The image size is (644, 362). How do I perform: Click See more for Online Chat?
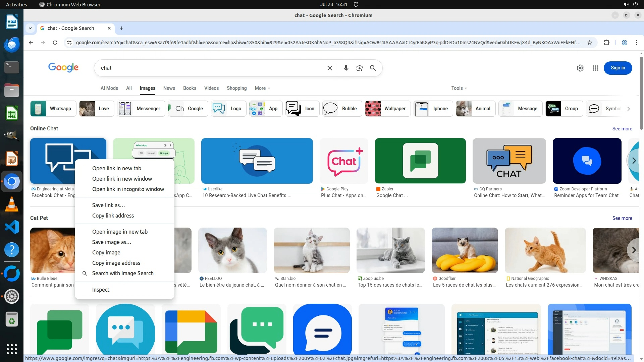tap(622, 129)
